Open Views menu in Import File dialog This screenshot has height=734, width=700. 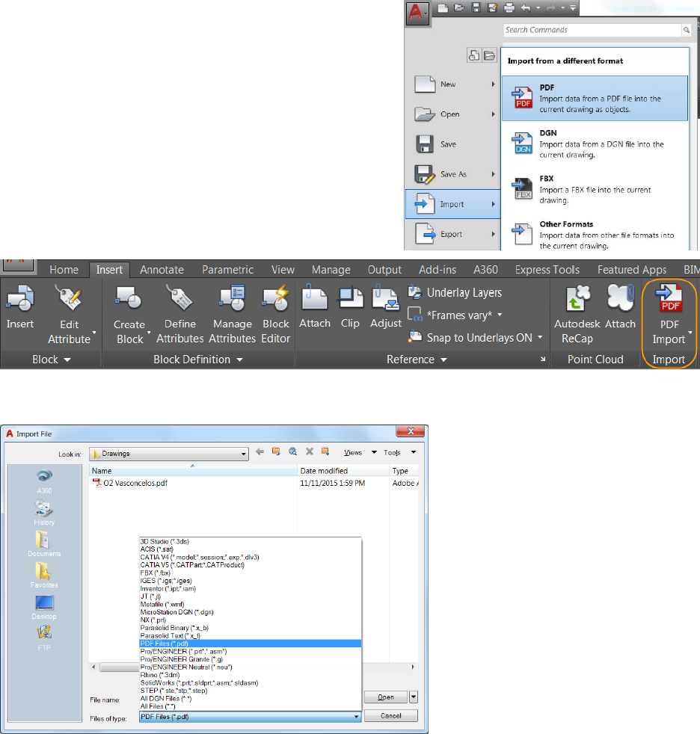tap(360, 453)
